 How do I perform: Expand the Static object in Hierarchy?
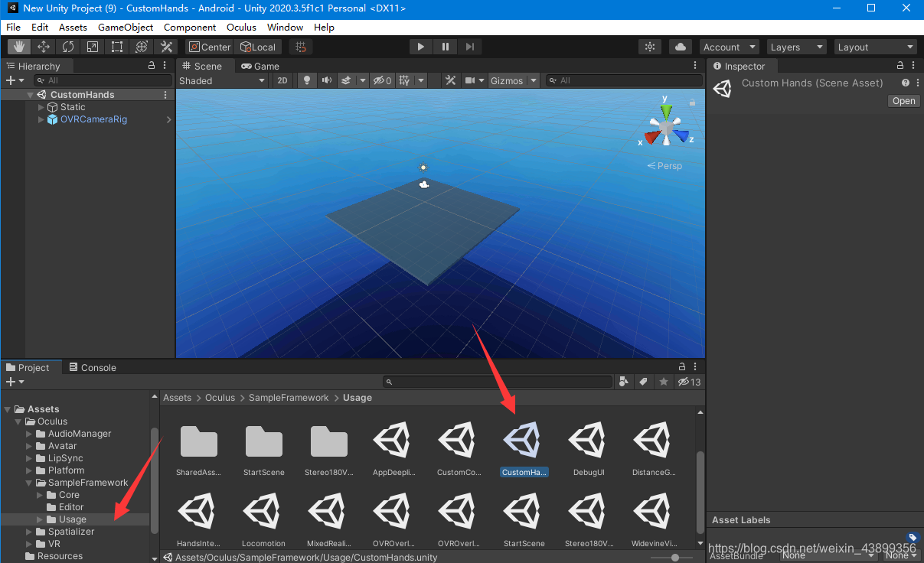[x=41, y=107]
